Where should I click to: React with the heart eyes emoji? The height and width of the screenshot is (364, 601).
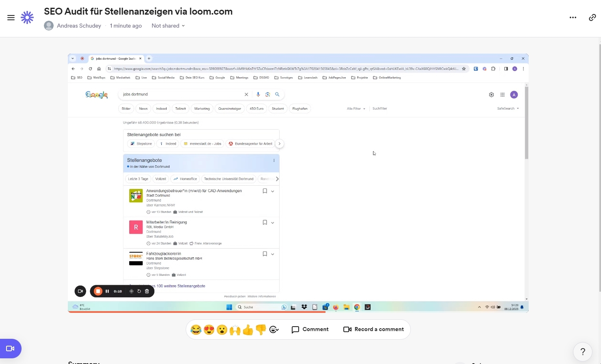coord(209,329)
